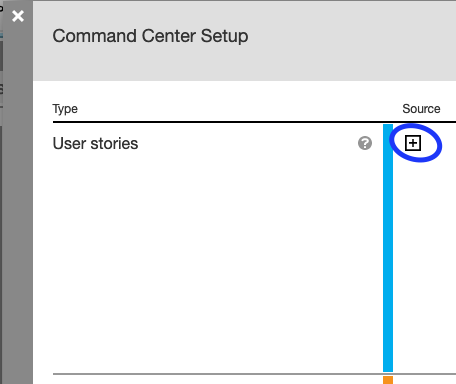Screen dimensions: 456x384
Task: Select the blue User stories color bar
Action: (x=388, y=248)
